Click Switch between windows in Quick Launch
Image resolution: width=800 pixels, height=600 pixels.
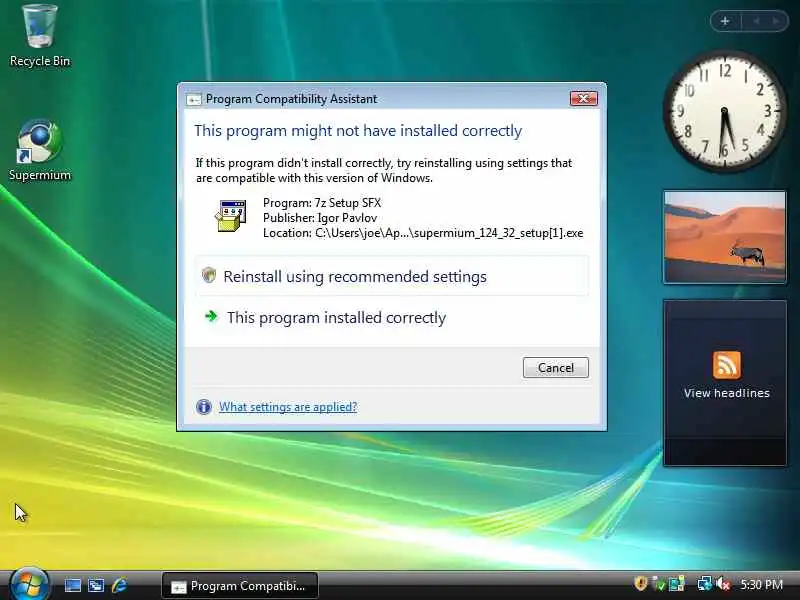pyautogui.click(x=96, y=585)
